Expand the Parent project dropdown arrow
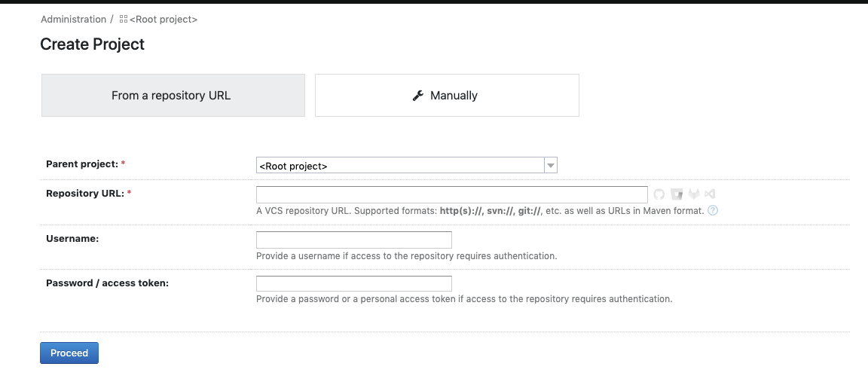The image size is (868, 382). coord(550,166)
